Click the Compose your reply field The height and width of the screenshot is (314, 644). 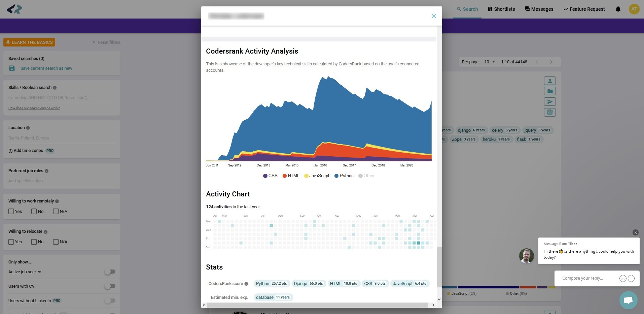coord(585,278)
